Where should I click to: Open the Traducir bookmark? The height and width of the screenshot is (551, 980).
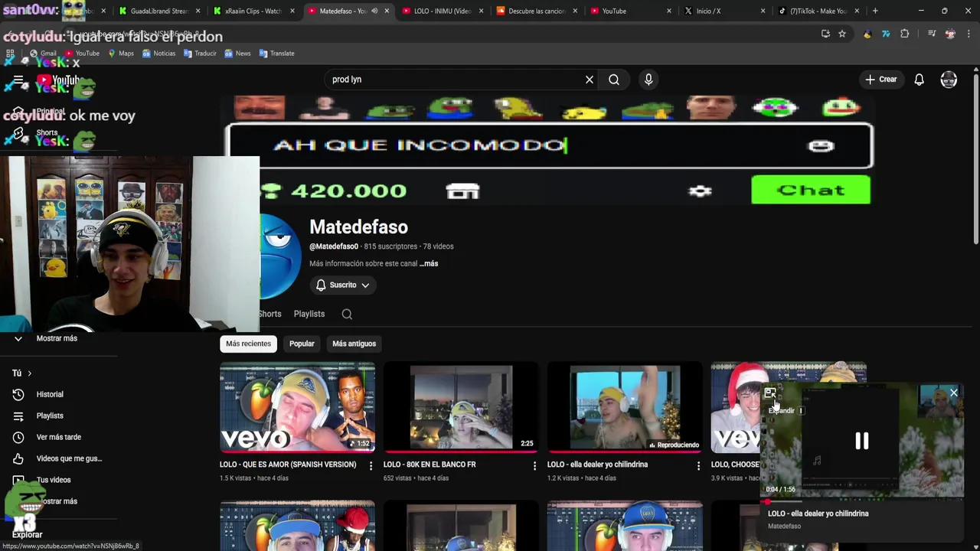tap(200, 54)
